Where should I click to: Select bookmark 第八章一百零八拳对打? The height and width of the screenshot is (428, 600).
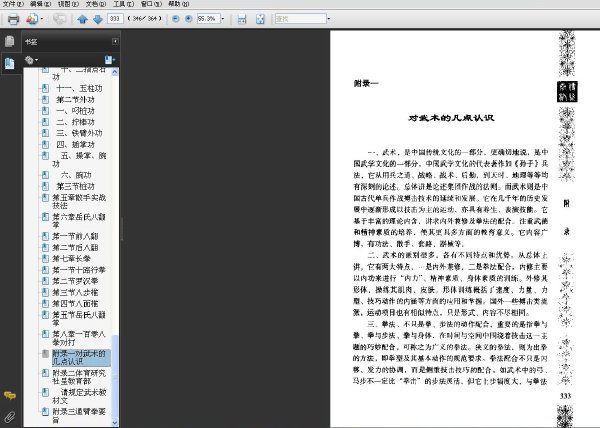79,338
